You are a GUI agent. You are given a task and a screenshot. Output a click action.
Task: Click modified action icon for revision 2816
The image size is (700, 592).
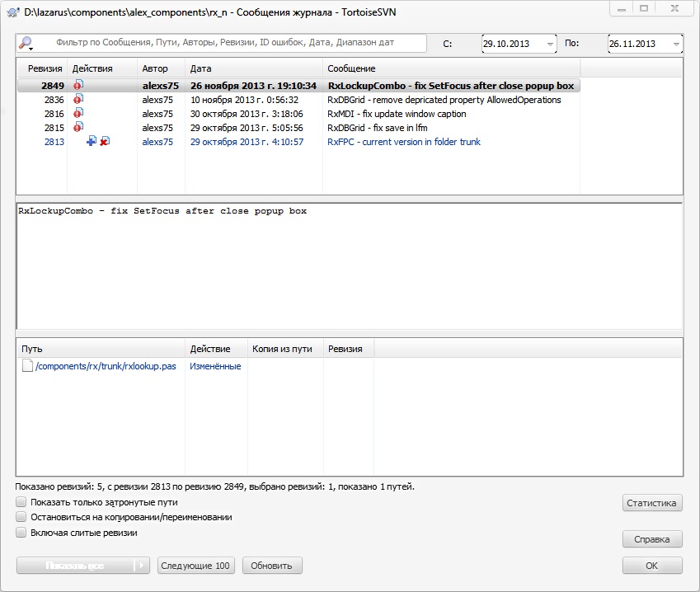pyautogui.click(x=78, y=114)
